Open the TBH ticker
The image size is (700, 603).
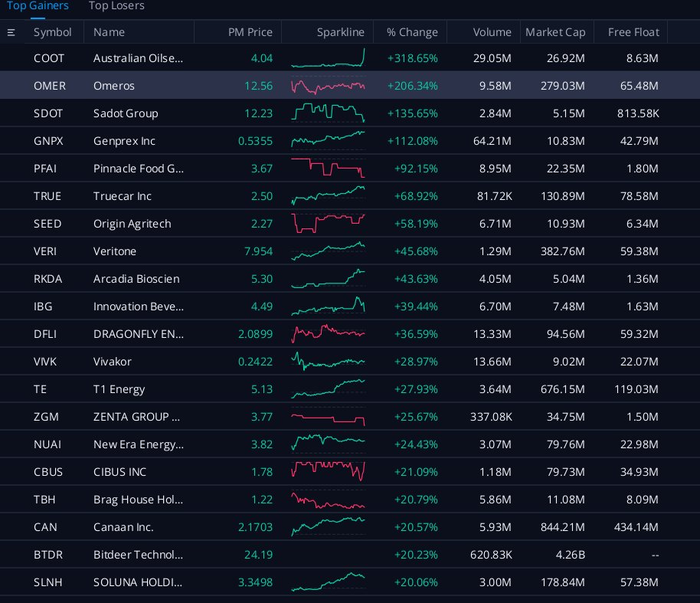[x=44, y=500]
